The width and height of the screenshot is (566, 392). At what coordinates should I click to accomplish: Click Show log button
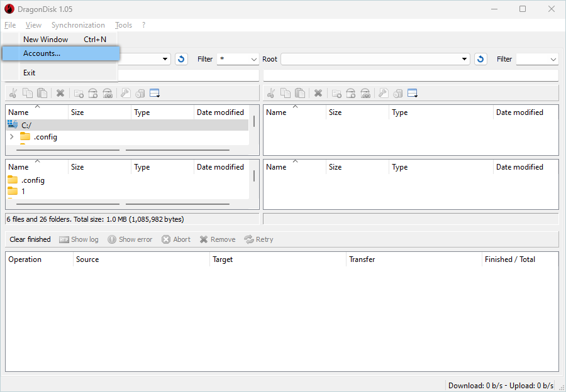(79, 239)
